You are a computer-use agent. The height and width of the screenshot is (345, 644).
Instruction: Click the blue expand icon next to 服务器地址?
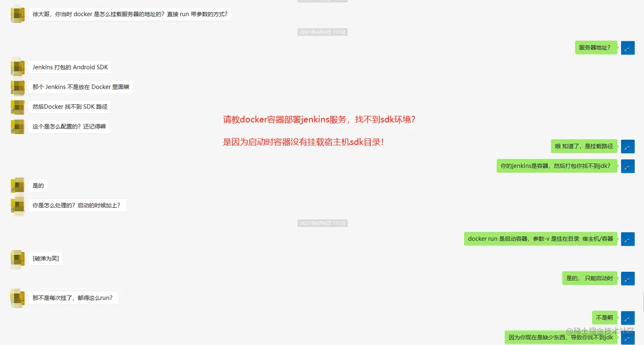point(628,48)
